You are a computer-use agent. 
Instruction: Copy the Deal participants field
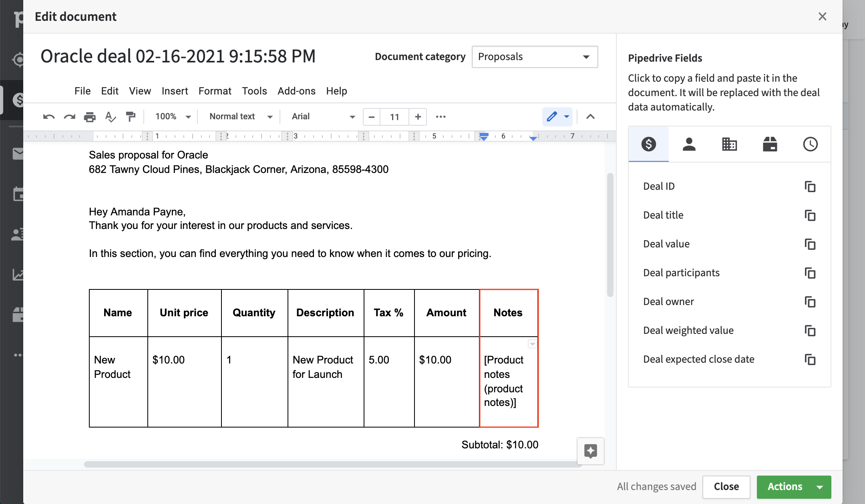[x=810, y=273]
